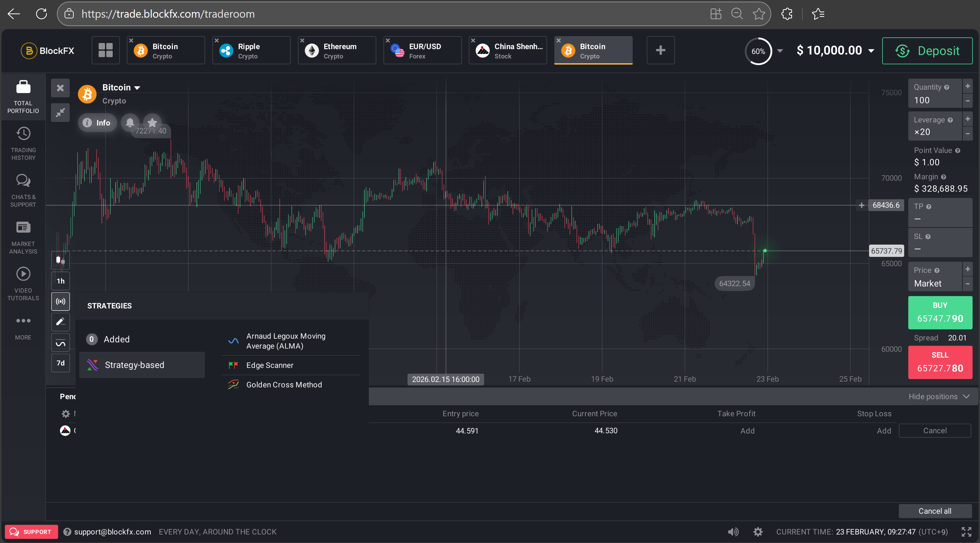Viewport: 980px width, 543px height.
Task: Toggle the strategies signal button
Action: [x=60, y=302]
